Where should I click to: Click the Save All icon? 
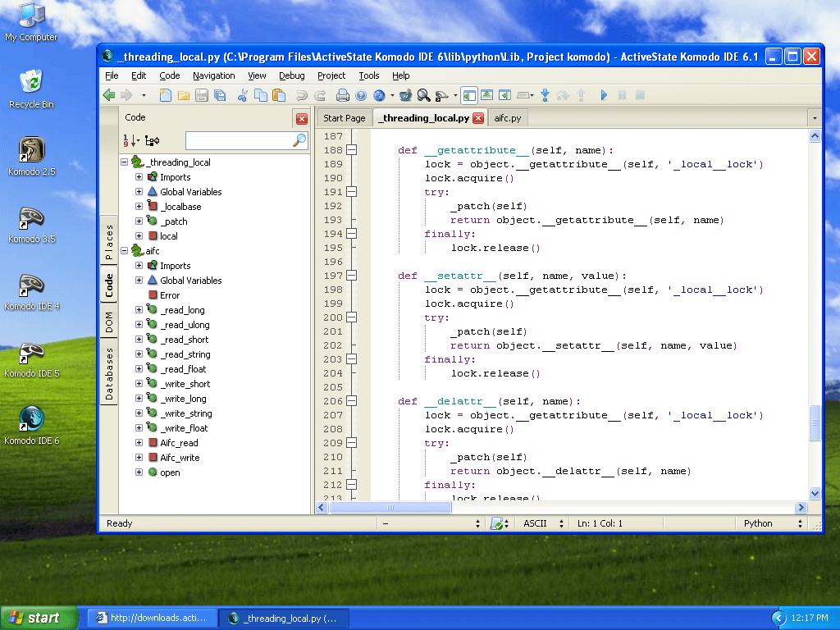pos(220,95)
